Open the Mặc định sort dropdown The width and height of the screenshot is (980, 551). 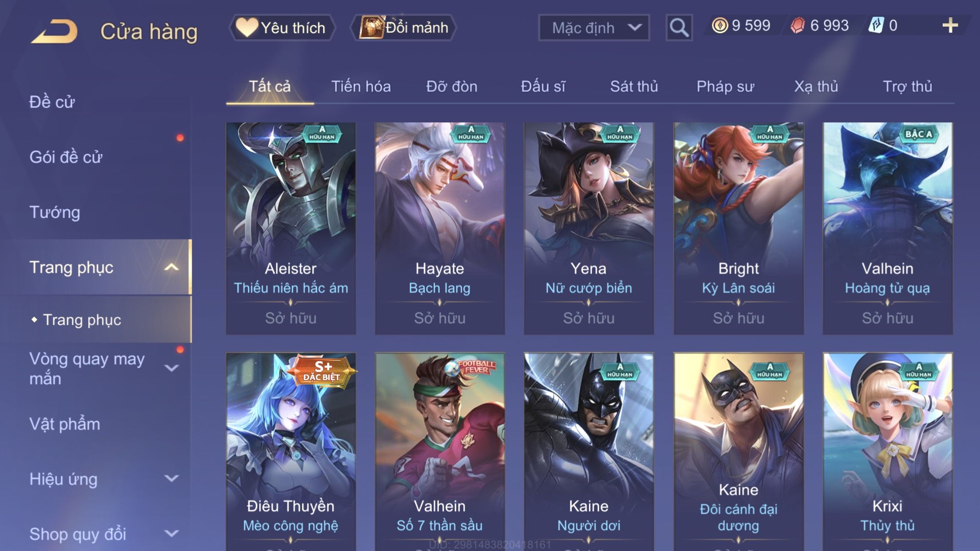tap(594, 28)
